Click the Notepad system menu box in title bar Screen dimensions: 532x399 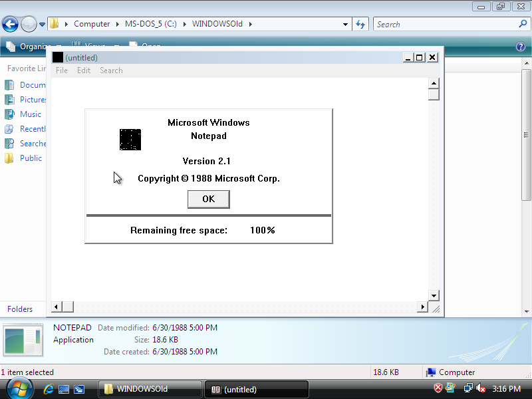tap(58, 58)
